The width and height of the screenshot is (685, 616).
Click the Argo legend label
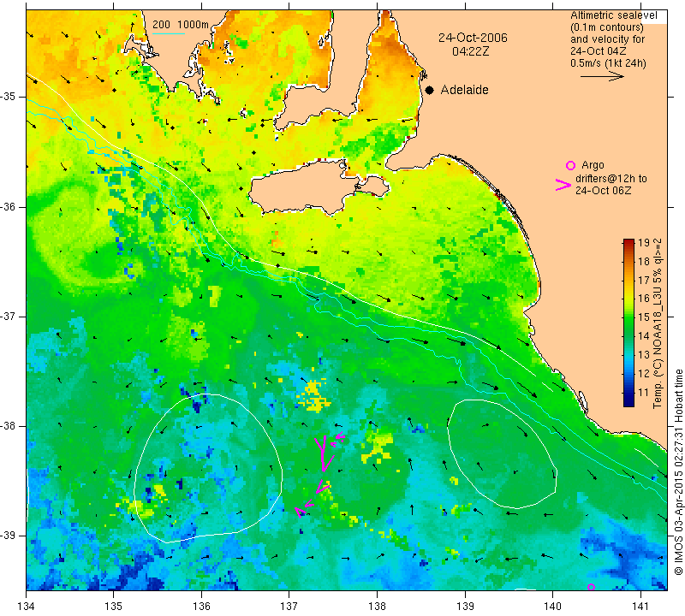tap(593, 165)
